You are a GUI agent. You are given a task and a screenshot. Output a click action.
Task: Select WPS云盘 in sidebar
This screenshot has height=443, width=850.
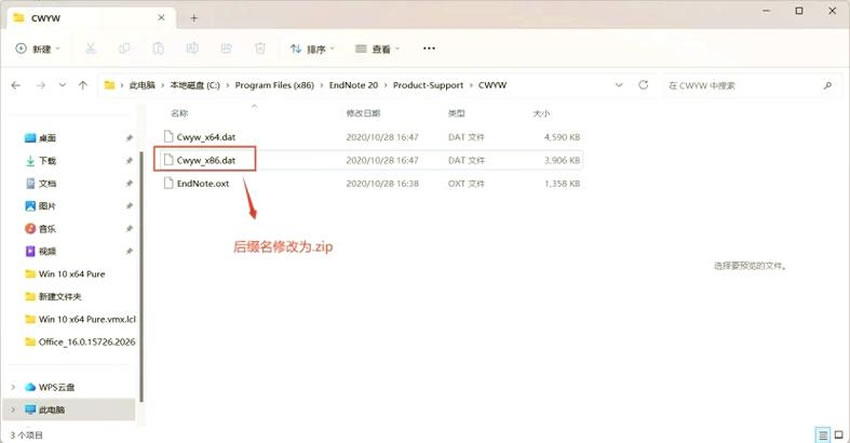(x=56, y=387)
